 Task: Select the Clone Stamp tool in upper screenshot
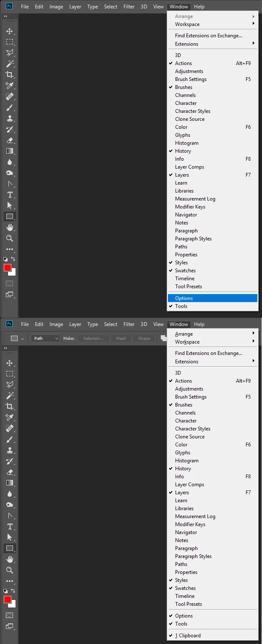(x=9, y=118)
